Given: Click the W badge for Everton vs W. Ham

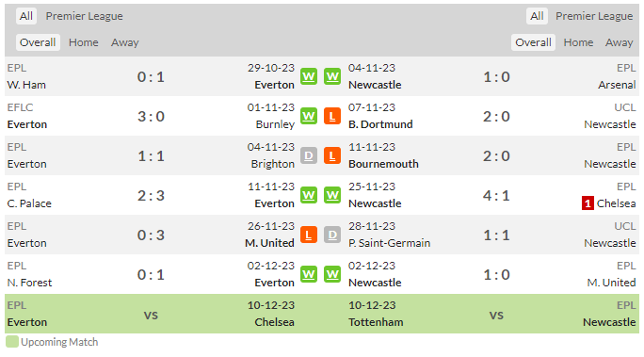Looking at the screenshot, I should (309, 76).
